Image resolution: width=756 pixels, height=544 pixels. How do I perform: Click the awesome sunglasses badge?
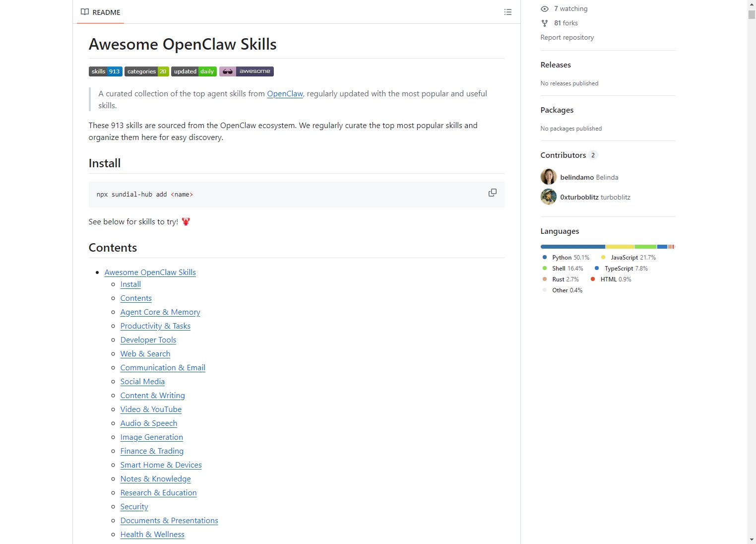[x=247, y=71]
